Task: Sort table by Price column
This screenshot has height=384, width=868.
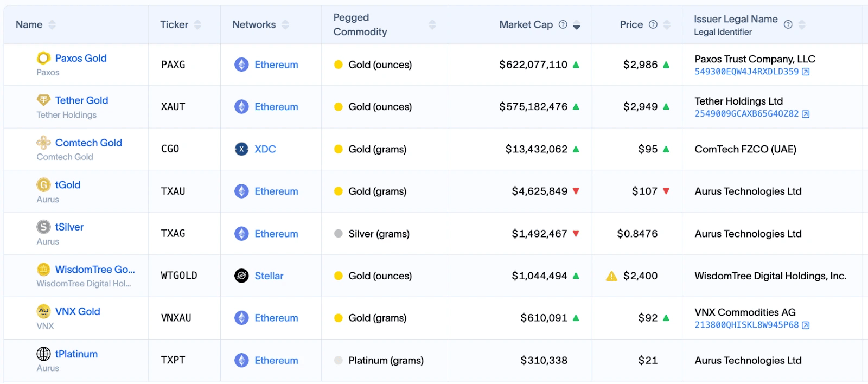Action: (667, 24)
